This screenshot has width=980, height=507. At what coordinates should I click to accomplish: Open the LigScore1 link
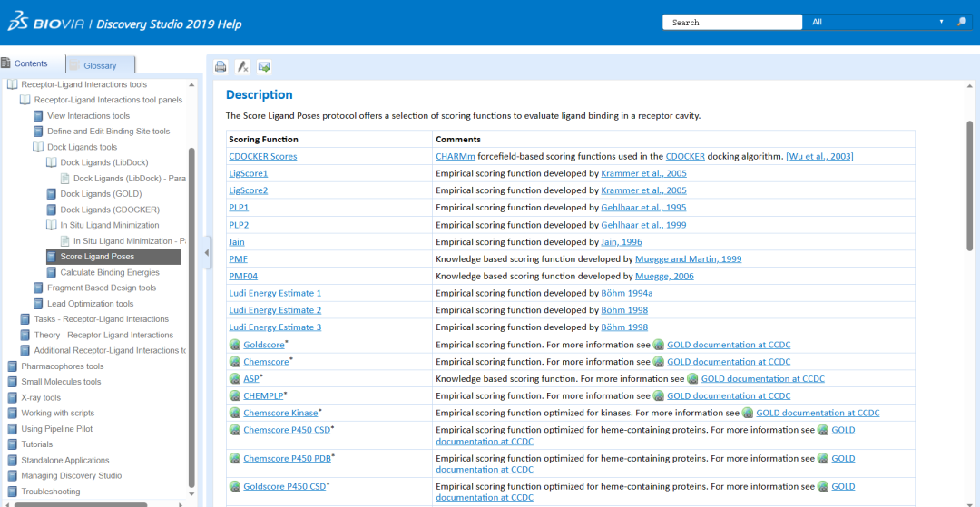click(248, 173)
